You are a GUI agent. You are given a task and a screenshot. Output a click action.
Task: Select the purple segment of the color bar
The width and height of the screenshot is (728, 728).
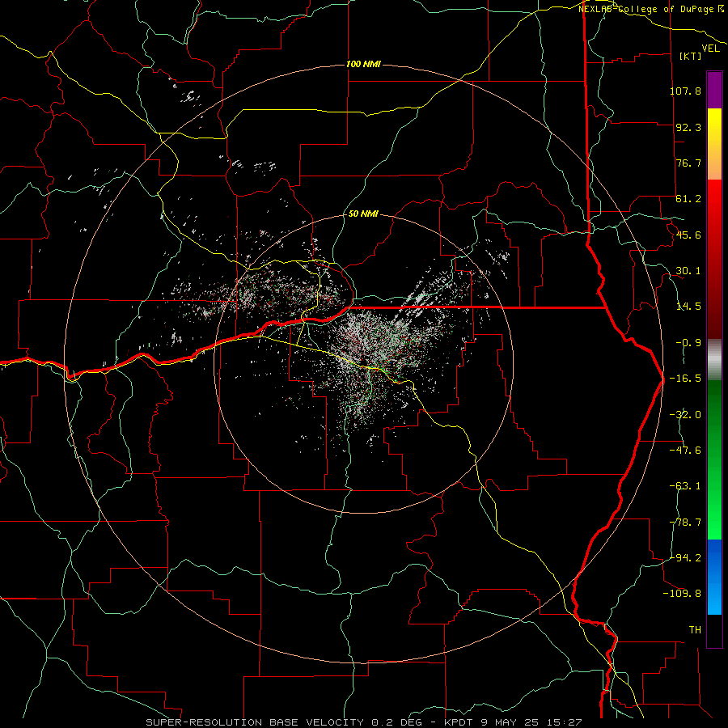pos(714,91)
